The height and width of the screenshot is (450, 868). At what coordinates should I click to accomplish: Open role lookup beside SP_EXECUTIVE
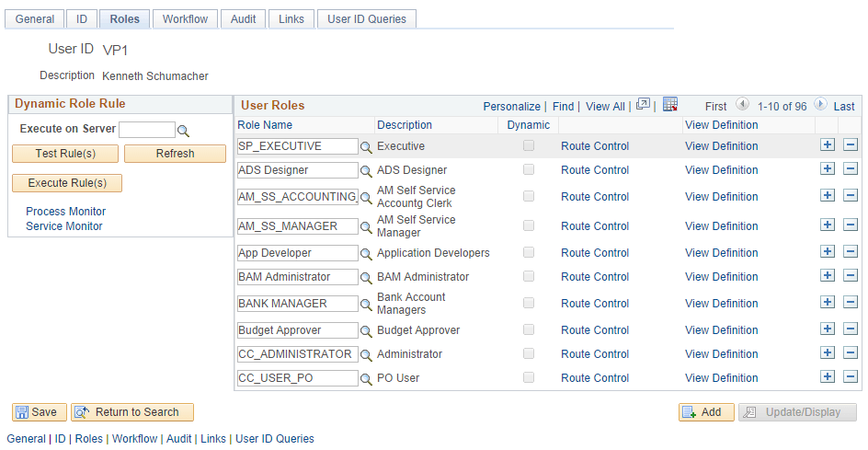(366, 147)
